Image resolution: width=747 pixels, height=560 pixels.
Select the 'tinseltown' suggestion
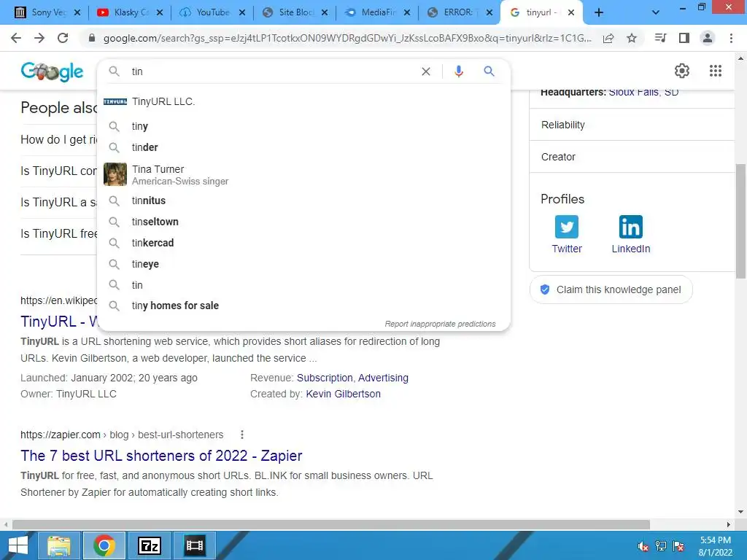(x=303, y=222)
